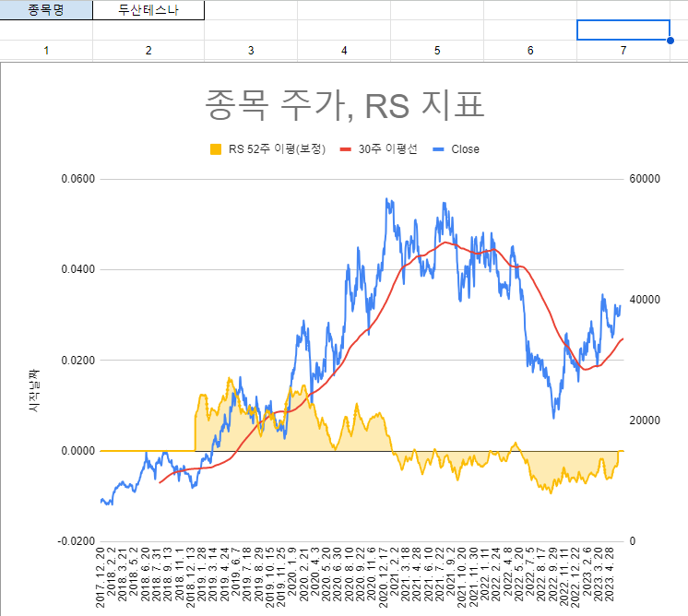Image resolution: width=688 pixels, height=616 pixels.
Task: Click the 30주 이평선 legend label
Action: [x=388, y=149]
